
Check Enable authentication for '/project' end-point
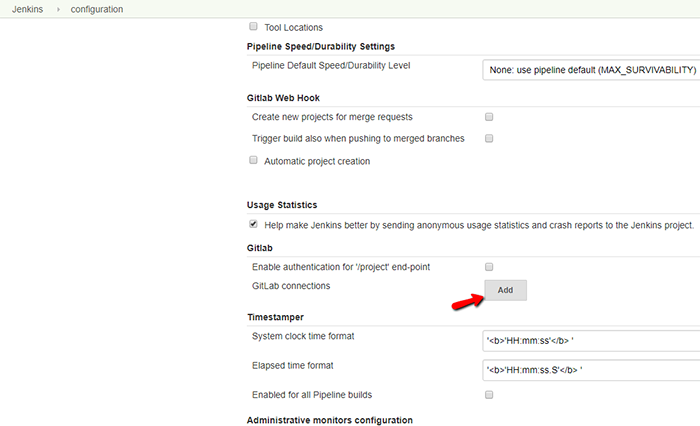(x=489, y=267)
